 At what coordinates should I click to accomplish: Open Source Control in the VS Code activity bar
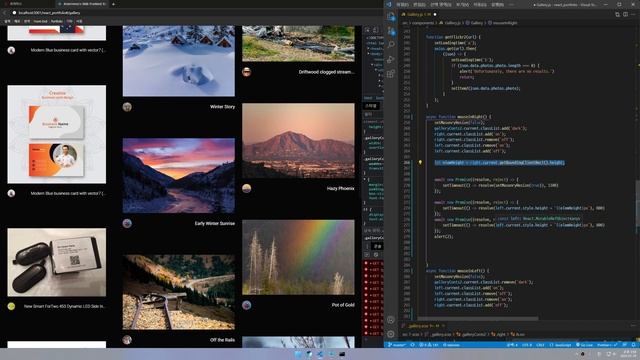pyautogui.click(x=391, y=31)
